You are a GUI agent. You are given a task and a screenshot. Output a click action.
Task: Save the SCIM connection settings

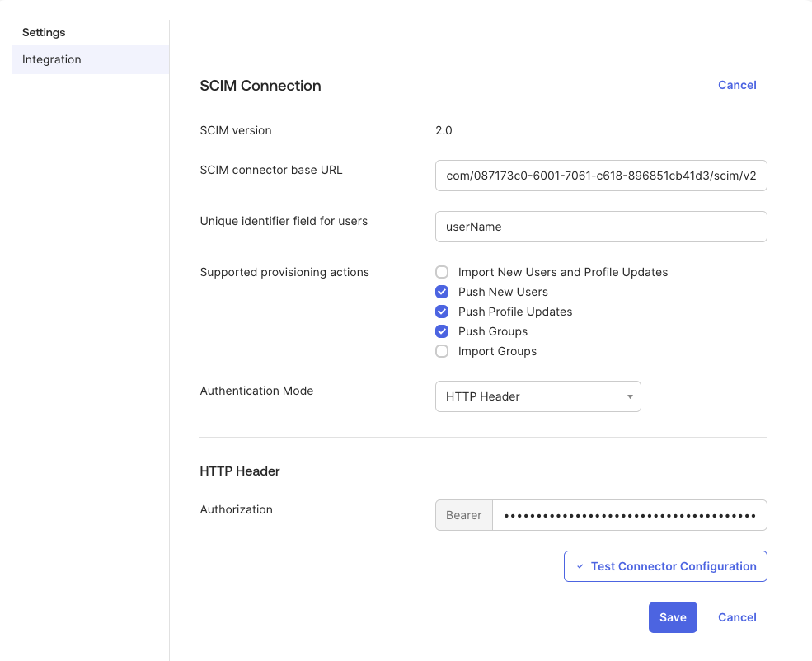coord(673,617)
